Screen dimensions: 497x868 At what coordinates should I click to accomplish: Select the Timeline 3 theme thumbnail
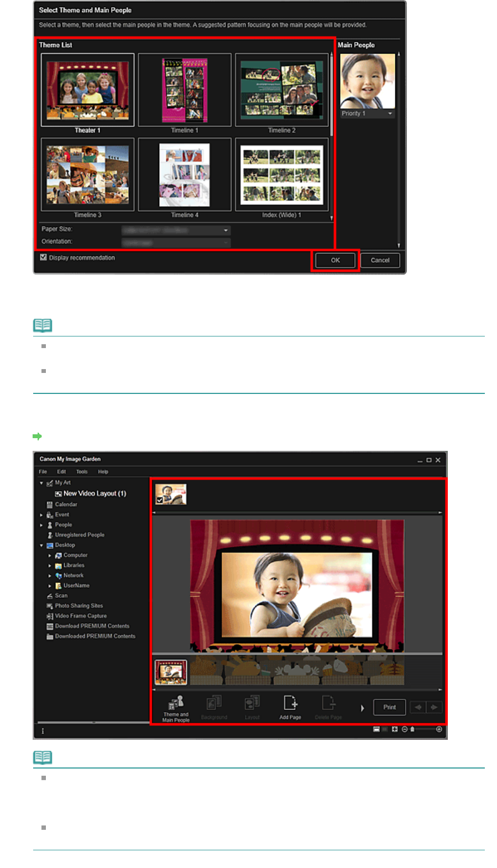[x=88, y=175]
